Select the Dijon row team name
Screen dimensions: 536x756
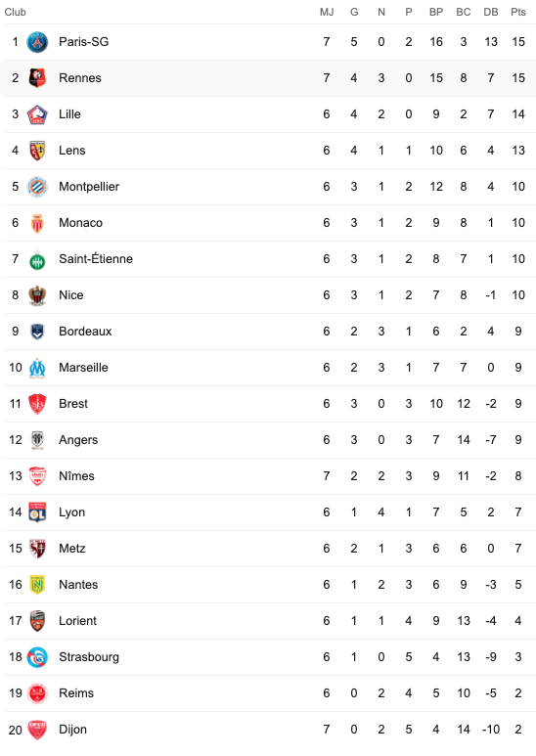coord(72,730)
